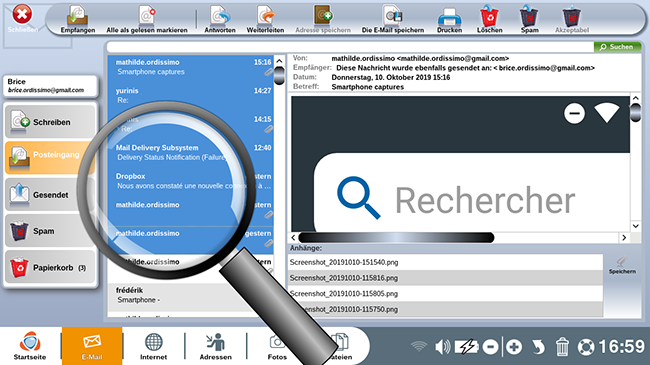The height and width of the screenshot is (365, 650).
Task: Go to Startseite home tab
Action: point(30,346)
